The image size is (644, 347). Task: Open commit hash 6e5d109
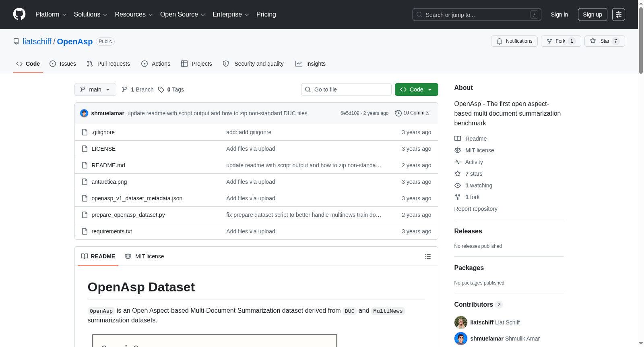pyautogui.click(x=350, y=113)
